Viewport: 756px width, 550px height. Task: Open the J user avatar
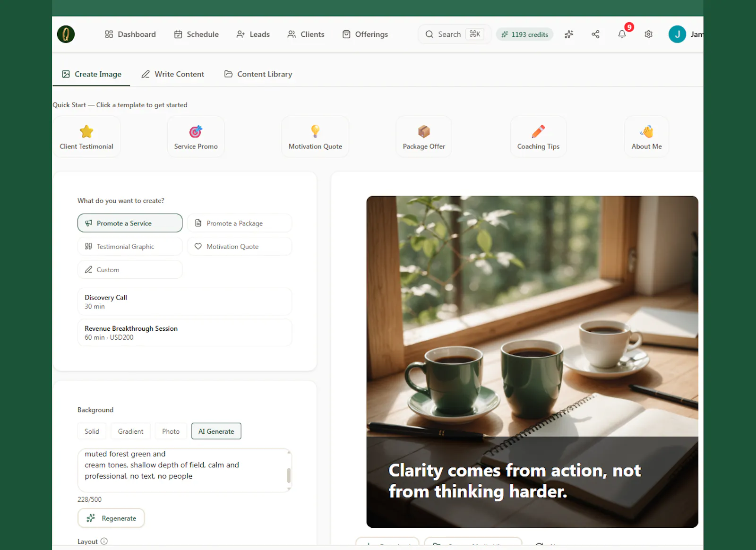pyautogui.click(x=677, y=34)
